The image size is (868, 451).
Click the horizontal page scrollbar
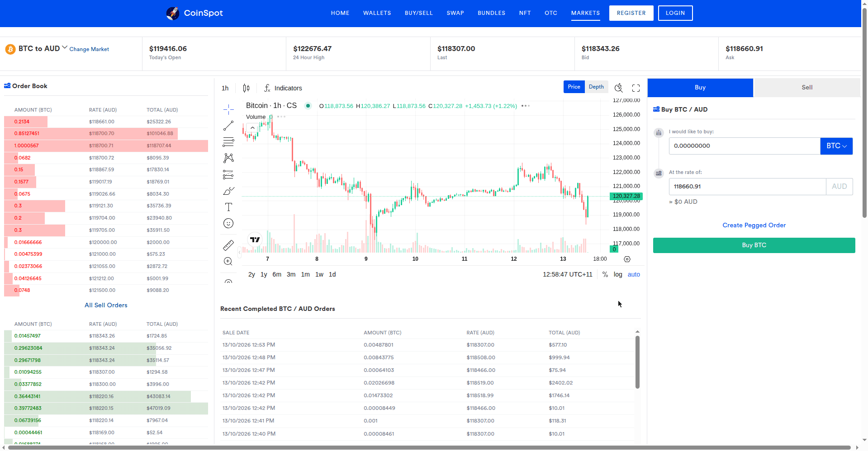pos(429,447)
